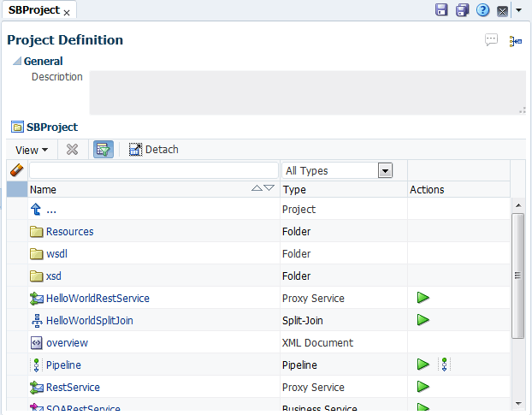Viewport: 532px width, 415px height.
Task: Sort Name column descending
Action: (x=269, y=188)
